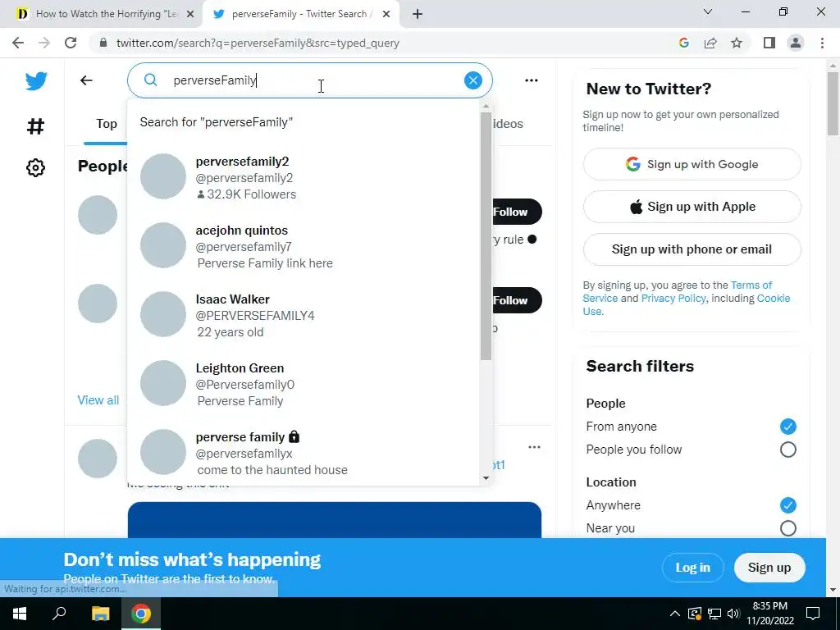The image size is (840, 630).
Task: Select 'Anywhere' location filter
Action: pyautogui.click(x=788, y=505)
